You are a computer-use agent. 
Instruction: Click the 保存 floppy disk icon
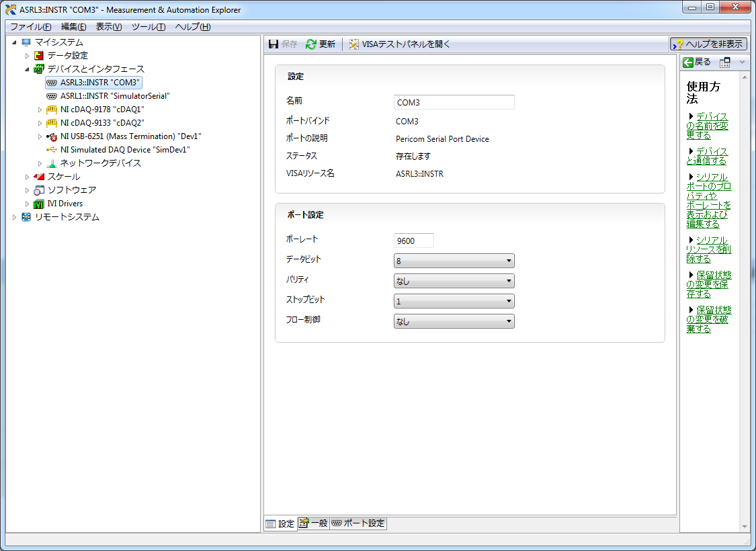[x=274, y=44]
